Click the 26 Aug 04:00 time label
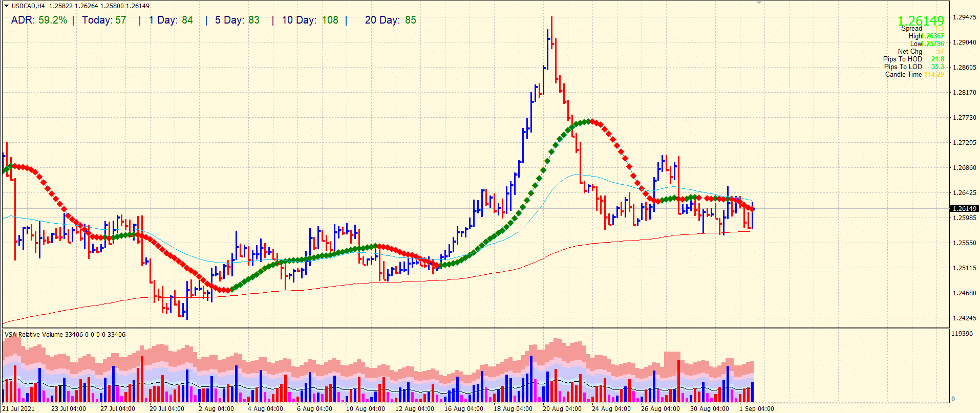The width and height of the screenshot is (980, 413). 661,409
